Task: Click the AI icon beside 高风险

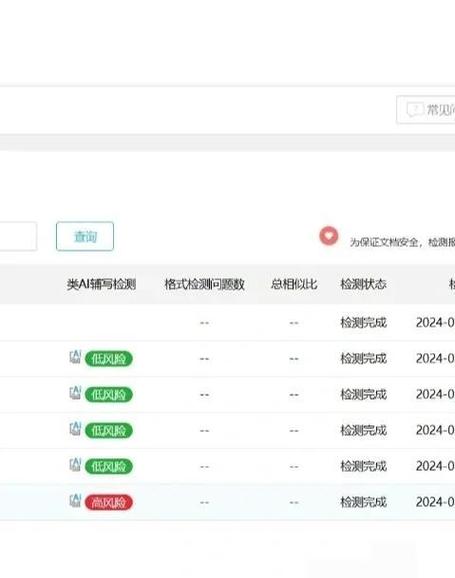Action: 75,501
